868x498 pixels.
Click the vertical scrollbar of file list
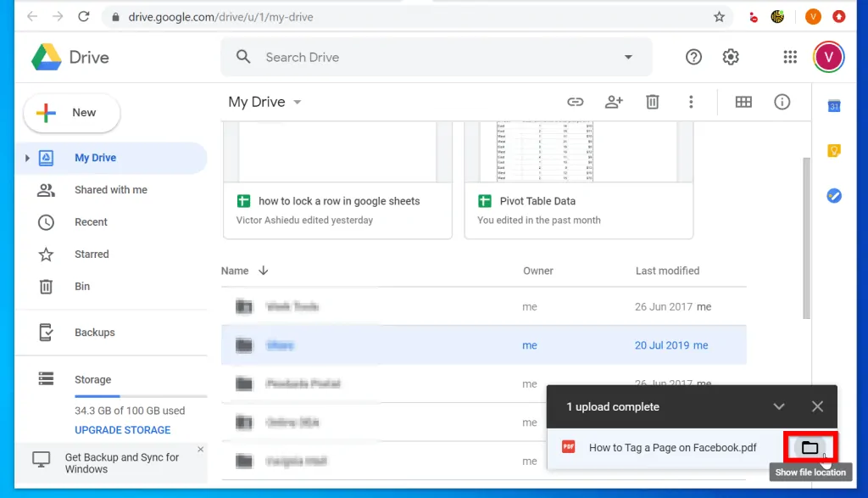click(x=807, y=238)
